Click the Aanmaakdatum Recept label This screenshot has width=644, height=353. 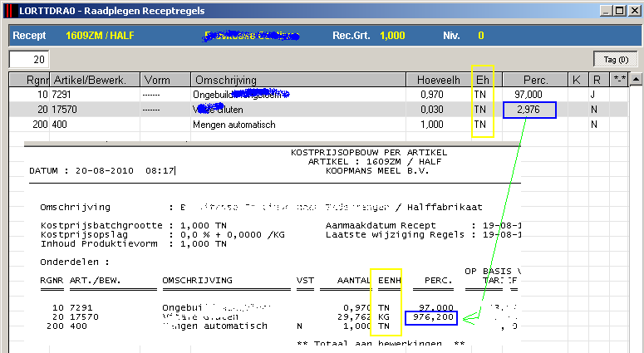point(381,225)
